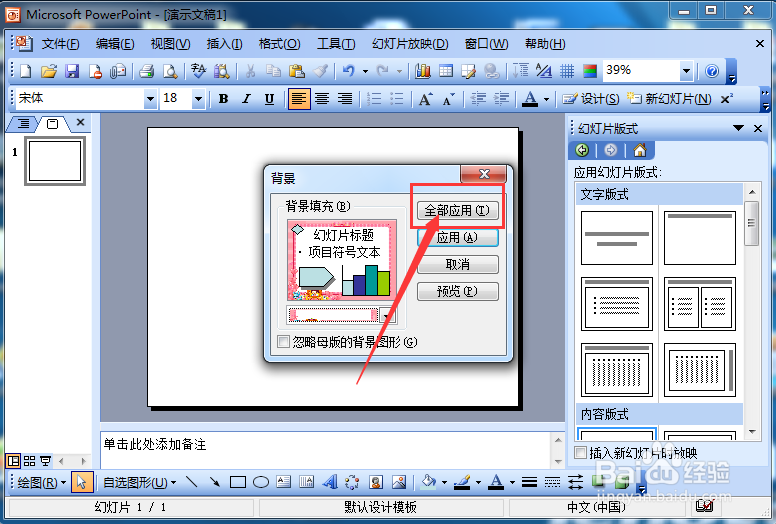Click the Cut scissors icon
The image size is (776, 524).
[x=250, y=72]
